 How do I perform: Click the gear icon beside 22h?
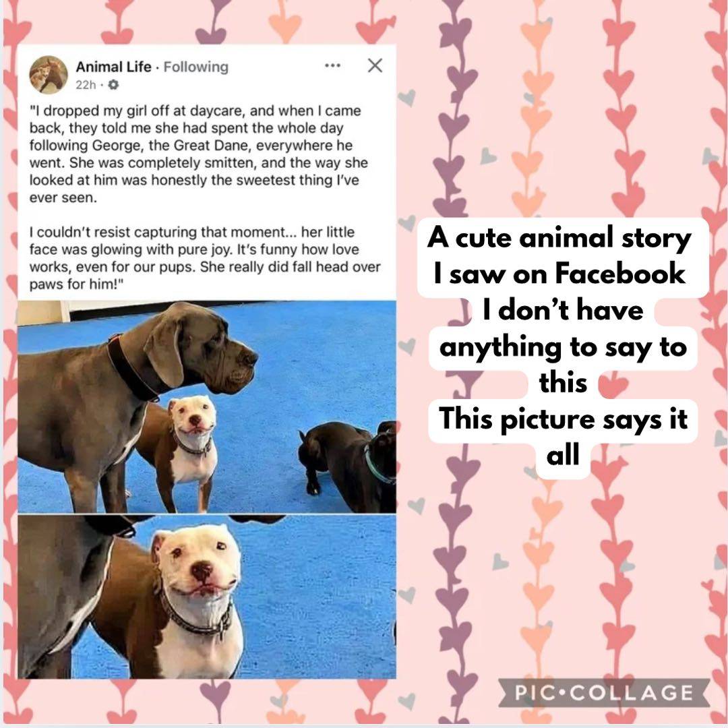[x=113, y=84]
